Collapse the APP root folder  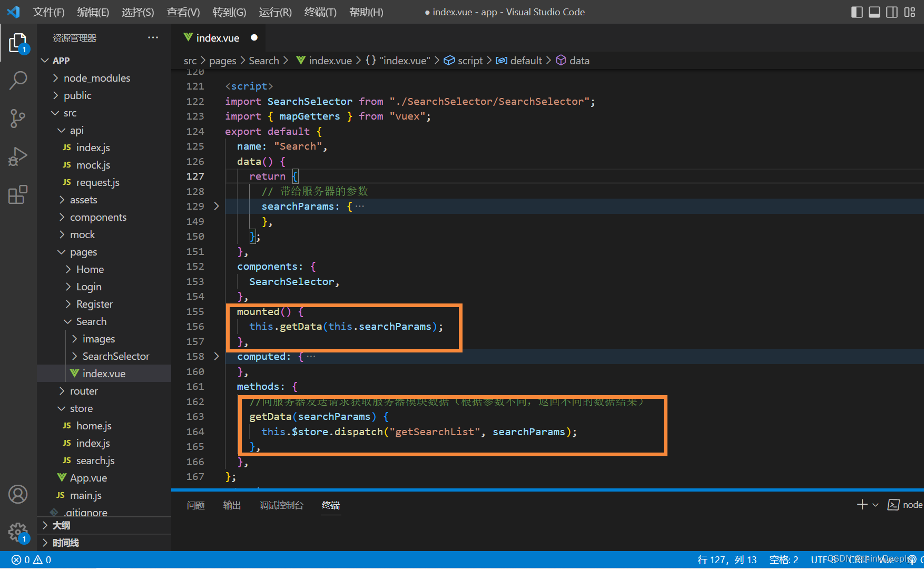(104, 61)
